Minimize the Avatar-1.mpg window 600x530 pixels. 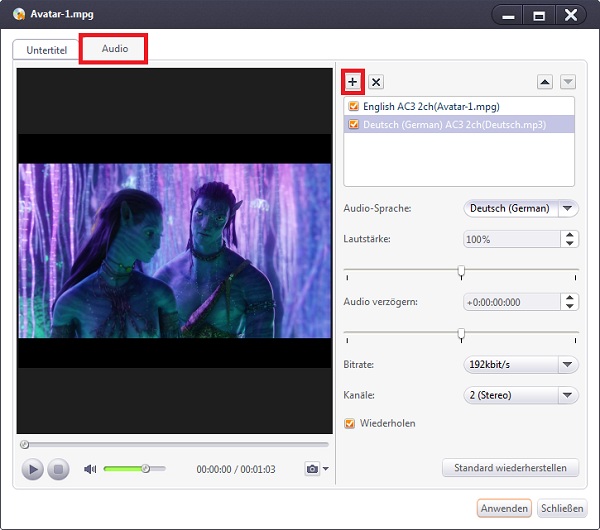click(508, 16)
